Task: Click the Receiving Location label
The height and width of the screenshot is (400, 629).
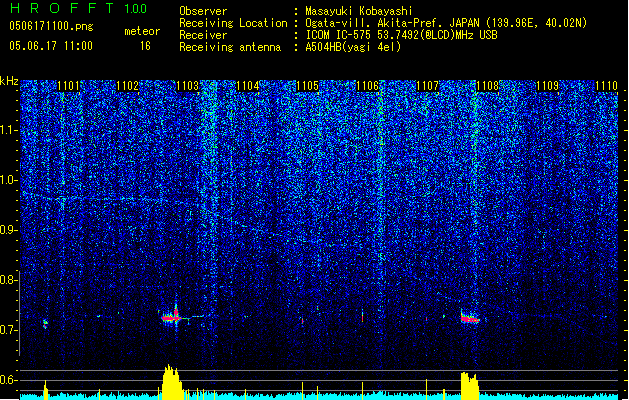Action: [233, 23]
